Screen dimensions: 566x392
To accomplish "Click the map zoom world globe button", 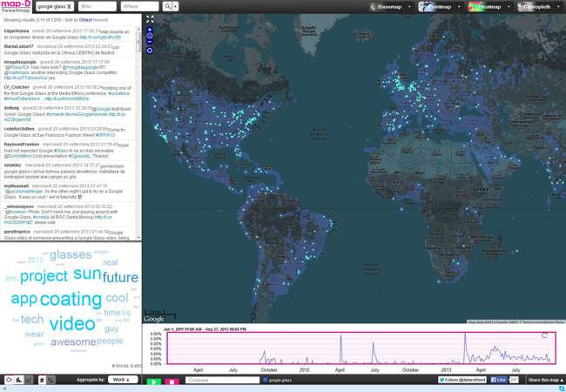I will click(150, 36).
